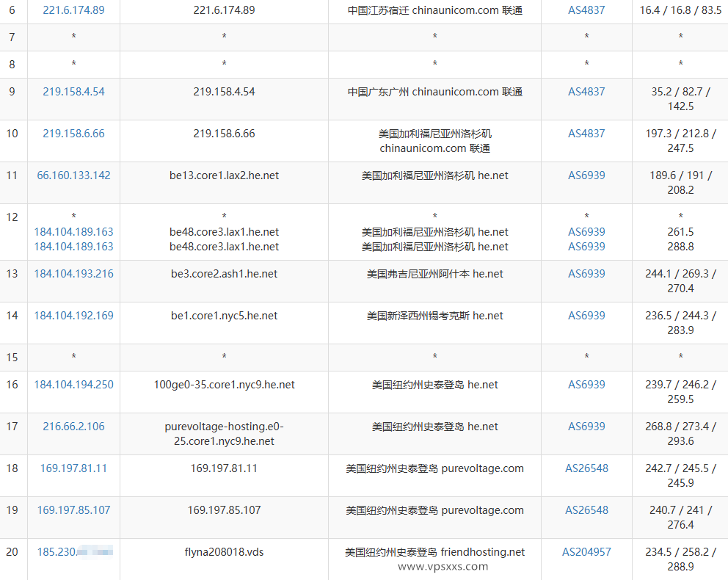Click the latency 268.8 / 273.4 / 293.6
This screenshot has width=728, height=580.
pyautogui.click(x=680, y=434)
